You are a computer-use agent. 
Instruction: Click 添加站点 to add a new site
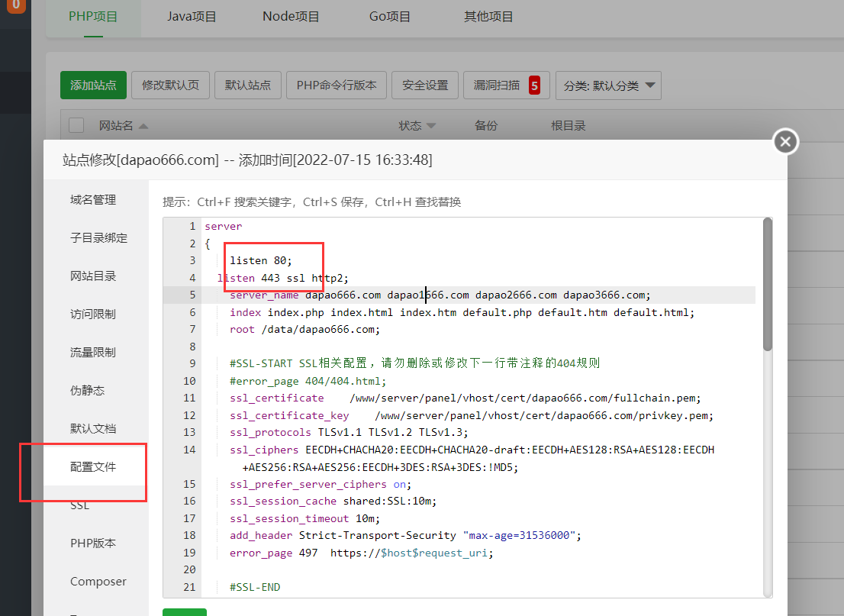pyautogui.click(x=93, y=85)
